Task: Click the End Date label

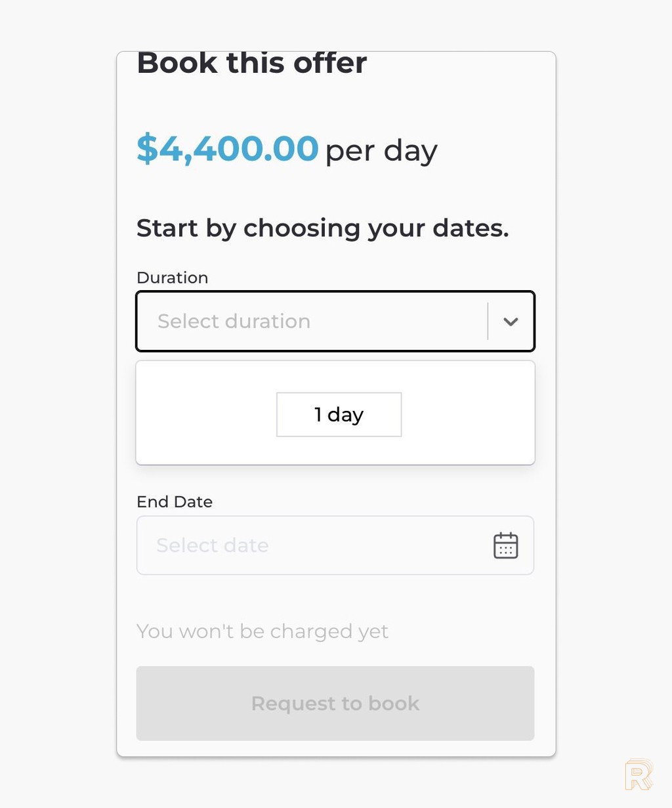Action: [x=175, y=501]
